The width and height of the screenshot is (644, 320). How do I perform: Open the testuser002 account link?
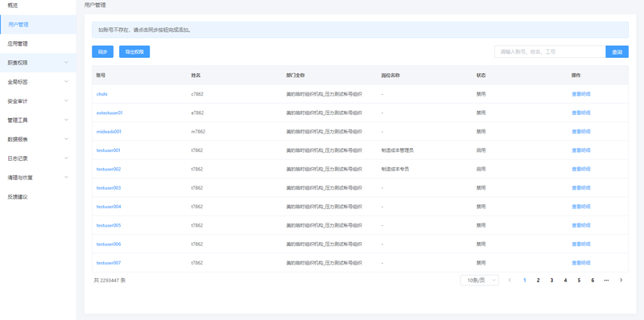[109, 169]
